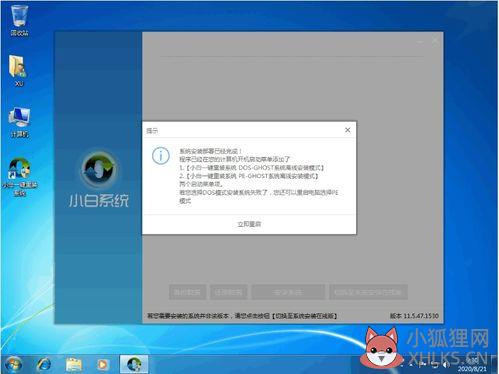The width and height of the screenshot is (499, 374).
Task: Switch to 小白 app taskbar button
Action: coord(134,364)
